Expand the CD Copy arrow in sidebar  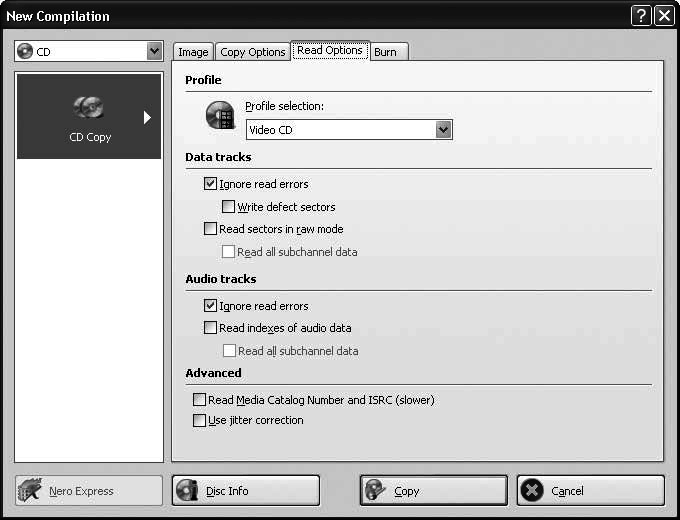click(147, 117)
